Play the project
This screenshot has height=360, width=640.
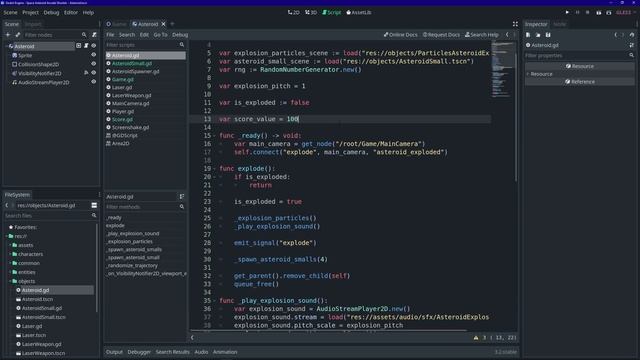pos(567,13)
